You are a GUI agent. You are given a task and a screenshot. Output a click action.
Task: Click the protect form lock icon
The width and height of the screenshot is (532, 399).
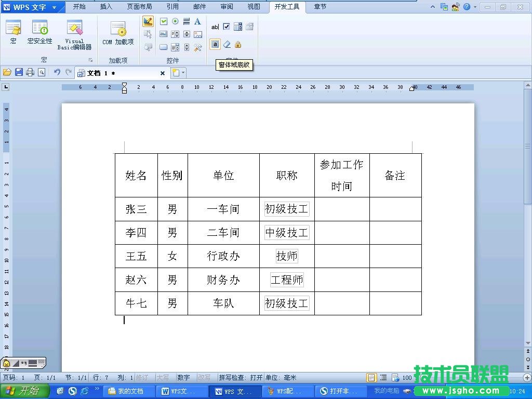238,45
